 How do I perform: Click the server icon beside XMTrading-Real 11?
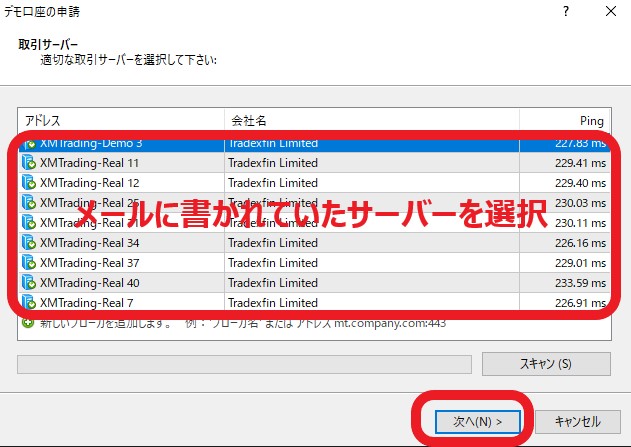point(29,163)
